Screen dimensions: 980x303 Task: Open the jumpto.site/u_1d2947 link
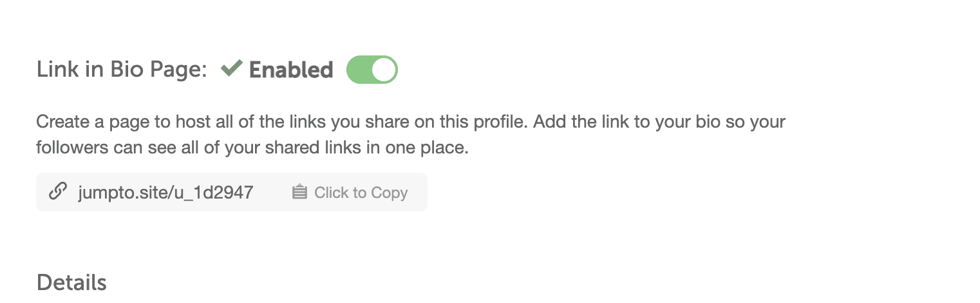pyautogui.click(x=165, y=192)
